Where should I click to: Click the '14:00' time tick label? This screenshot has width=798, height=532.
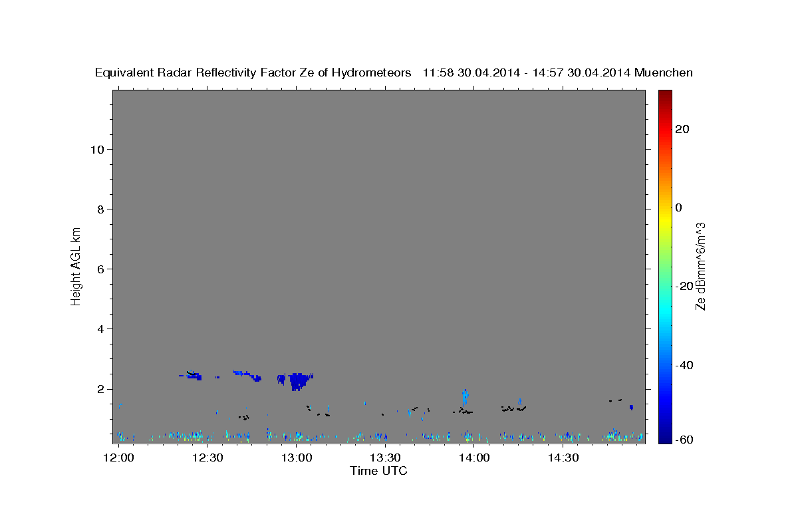click(473, 458)
